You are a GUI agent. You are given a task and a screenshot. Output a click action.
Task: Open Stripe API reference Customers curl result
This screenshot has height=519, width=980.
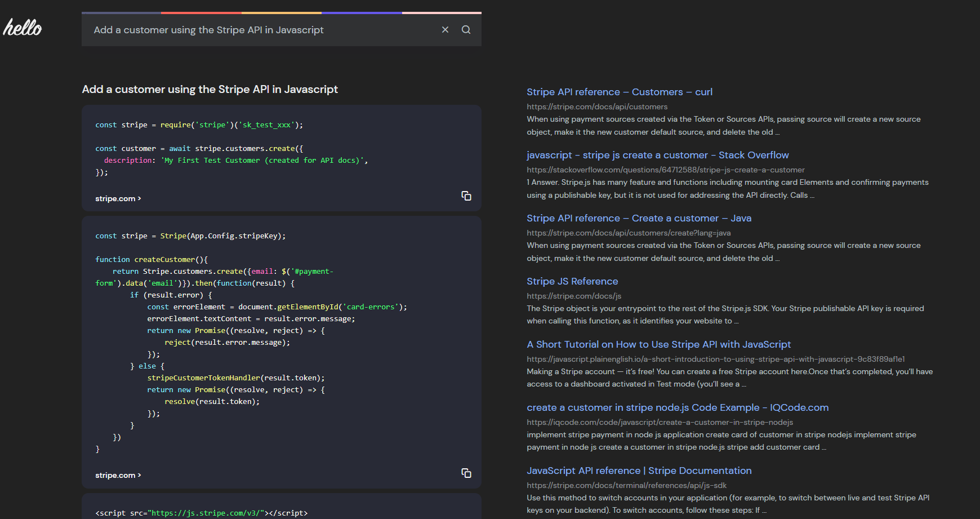[x=620, y=92]
